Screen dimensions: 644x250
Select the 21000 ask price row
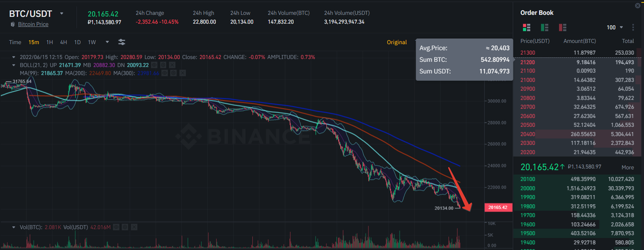[x=579, y=80]
